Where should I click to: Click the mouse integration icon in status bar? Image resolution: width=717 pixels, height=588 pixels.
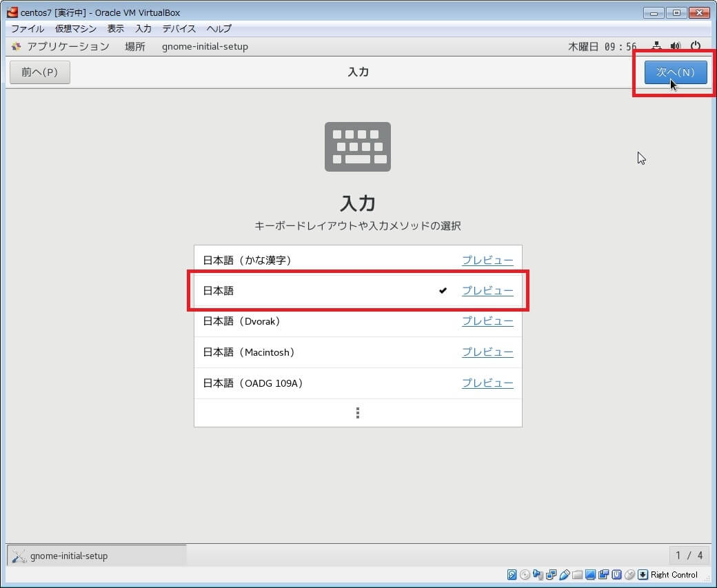point(629,575)
